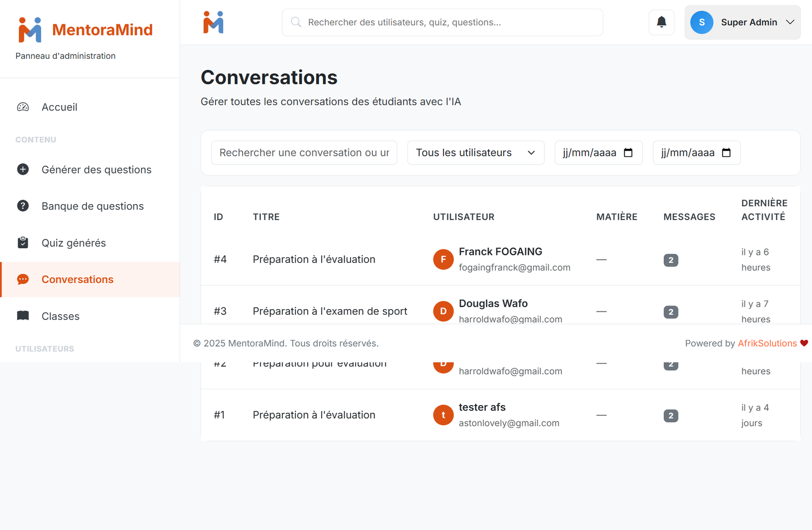812x530 pixels.
Task: Click the MentoraMind brand name in sidebar
Action: [102, 30]
